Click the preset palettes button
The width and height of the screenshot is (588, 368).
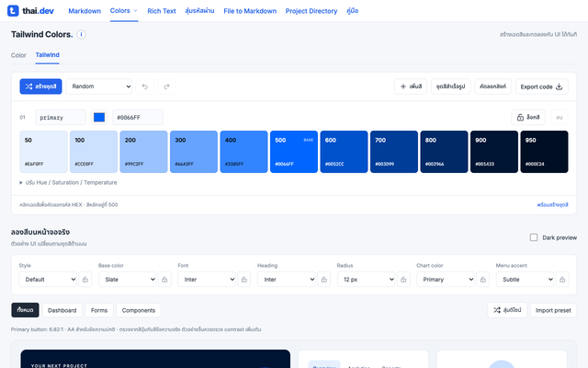pos(451,86)
